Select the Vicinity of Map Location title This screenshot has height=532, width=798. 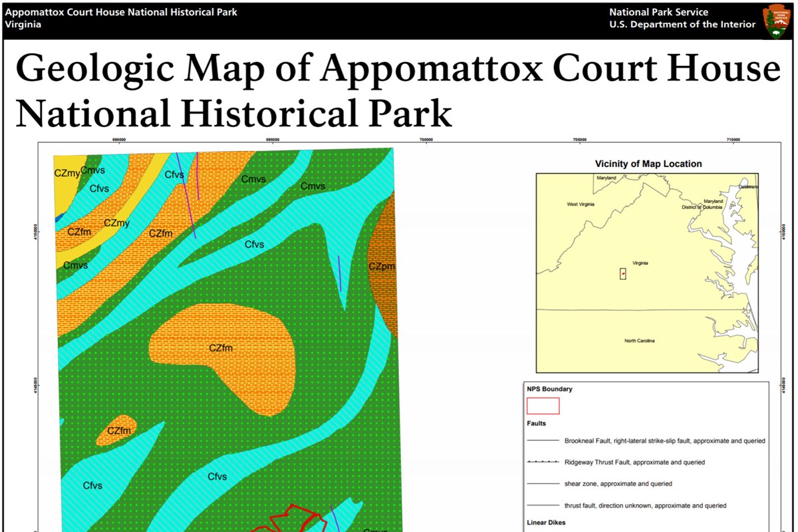tap(648, 164)
